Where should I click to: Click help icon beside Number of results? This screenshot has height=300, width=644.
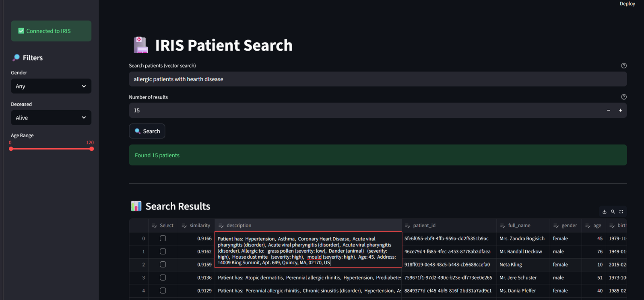pyautogui.click(x=623, y=97)
